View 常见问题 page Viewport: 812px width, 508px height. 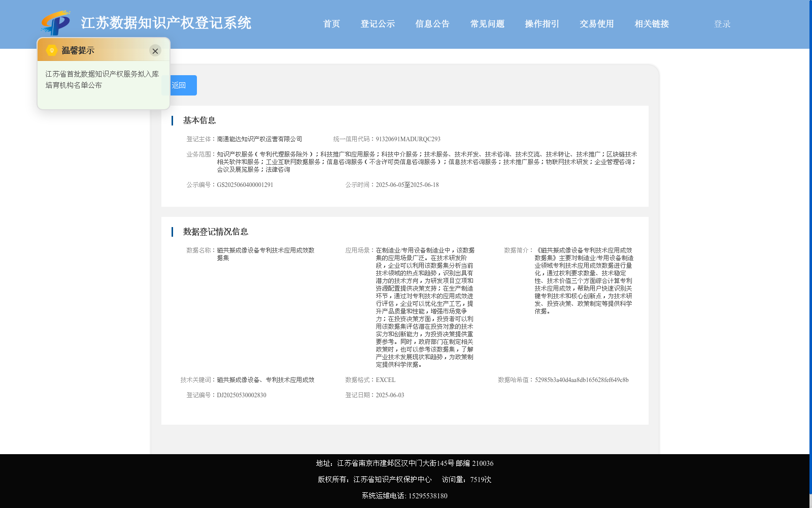(x=487, y=24)
